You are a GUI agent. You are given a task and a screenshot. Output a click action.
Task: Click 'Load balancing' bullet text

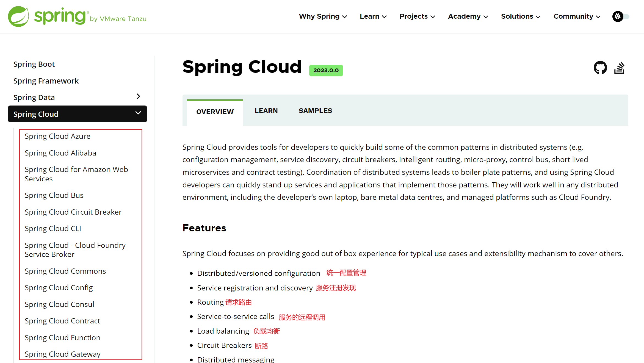click(x=223, y=331)
